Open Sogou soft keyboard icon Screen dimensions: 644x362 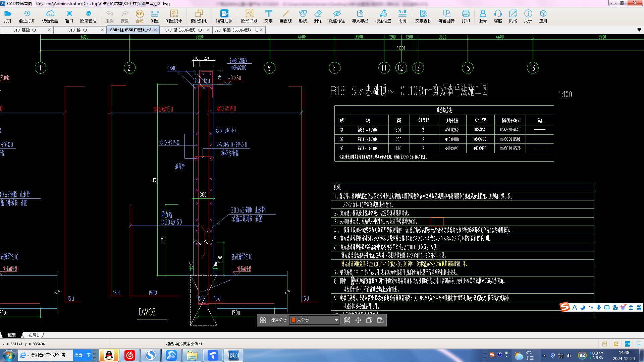(x=607, y=307)
